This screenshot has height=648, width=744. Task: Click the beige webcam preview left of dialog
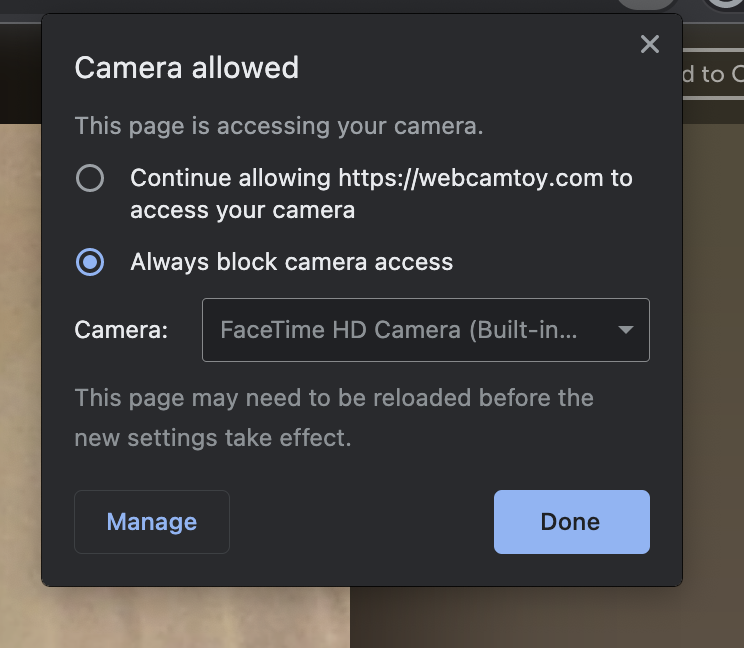pos(20,380)
